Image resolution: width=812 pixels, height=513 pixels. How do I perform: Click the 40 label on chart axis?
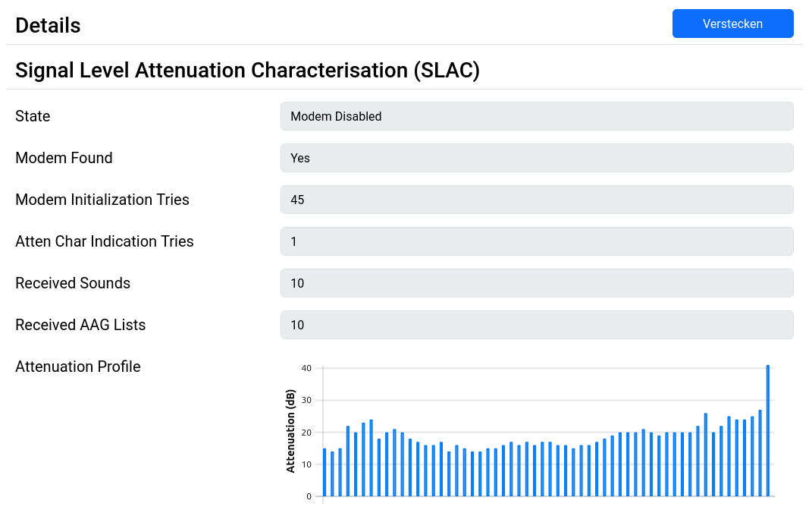[306, 368]
